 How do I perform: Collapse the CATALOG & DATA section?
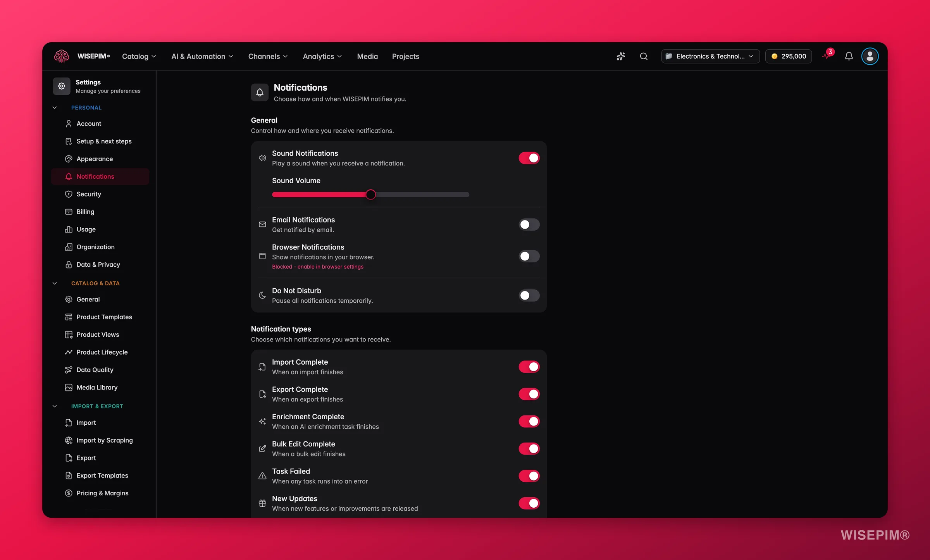tap(55, 283)
